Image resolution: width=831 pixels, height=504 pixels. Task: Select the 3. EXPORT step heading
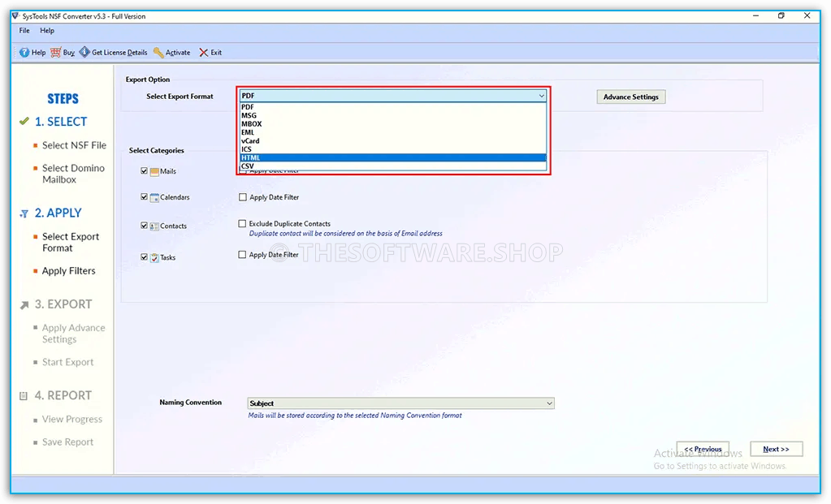click(63, 304)
